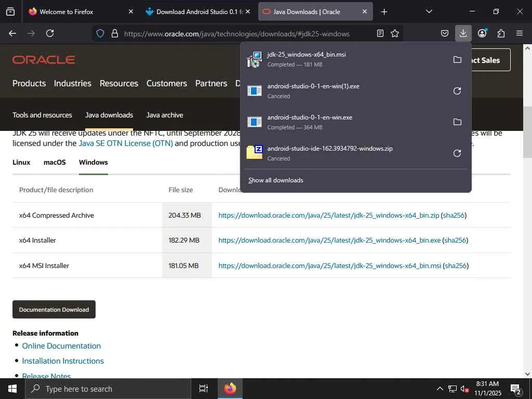Download the jdk-25 x64 msi installer link
The height and width of the screenshot is (399, 532).
(x=330, y=265)
